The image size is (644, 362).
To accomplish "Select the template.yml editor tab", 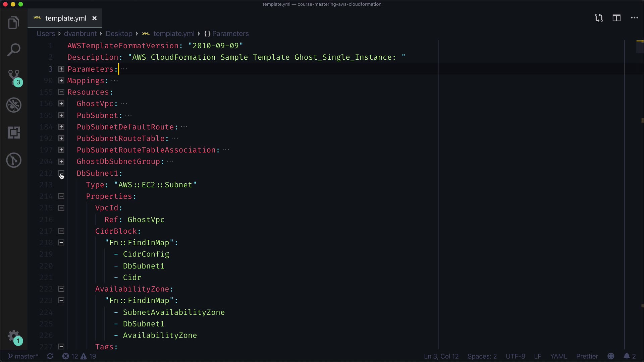I will (65, 18).
